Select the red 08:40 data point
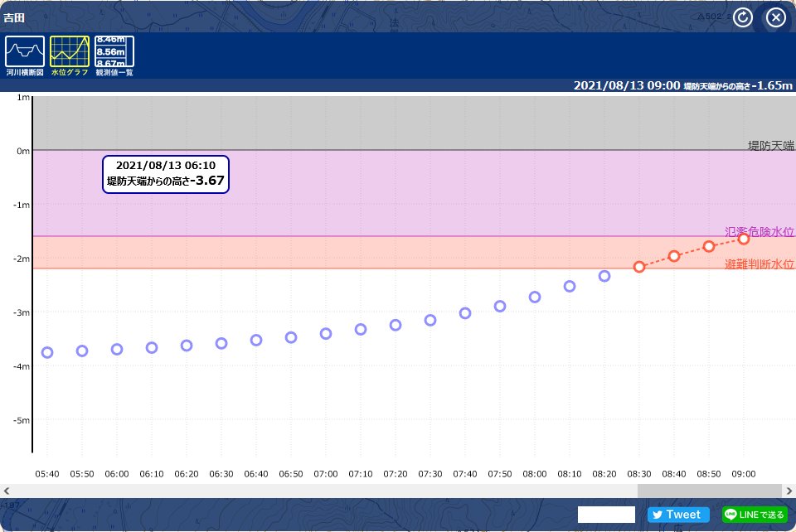 pos(674,256)
